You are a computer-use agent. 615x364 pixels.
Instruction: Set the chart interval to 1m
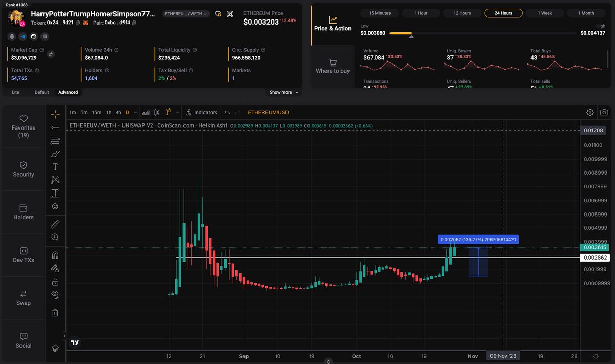(x=73, y=112)
